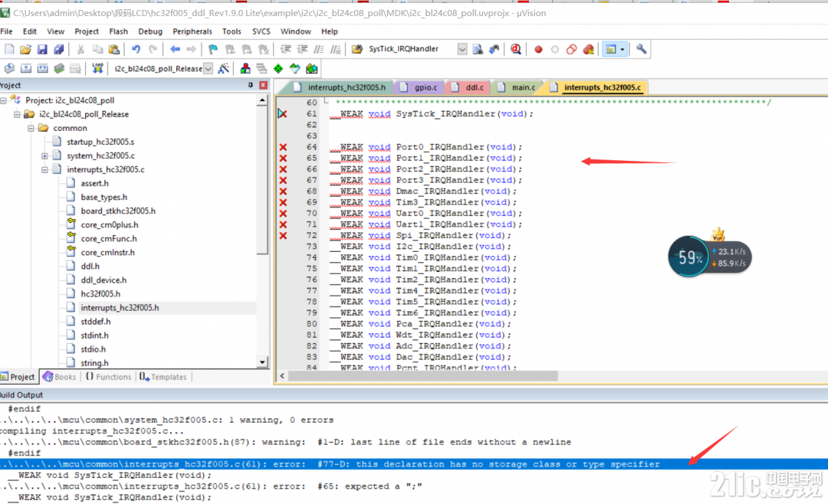
Task: Save the current file with floppy icon
Action: tap(42, 49)
